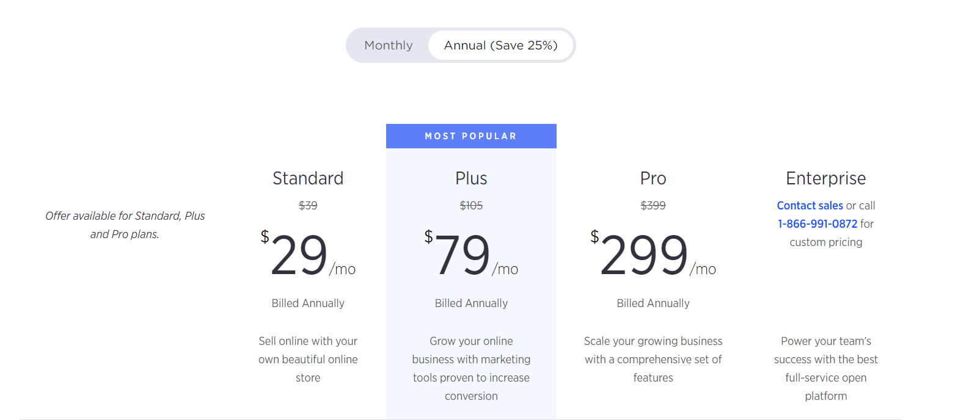Image resolution: width=980 pixels, height=420 pixels.
Task: Call the 1-866-991-0872 phone link
Action: pos(817,224)
